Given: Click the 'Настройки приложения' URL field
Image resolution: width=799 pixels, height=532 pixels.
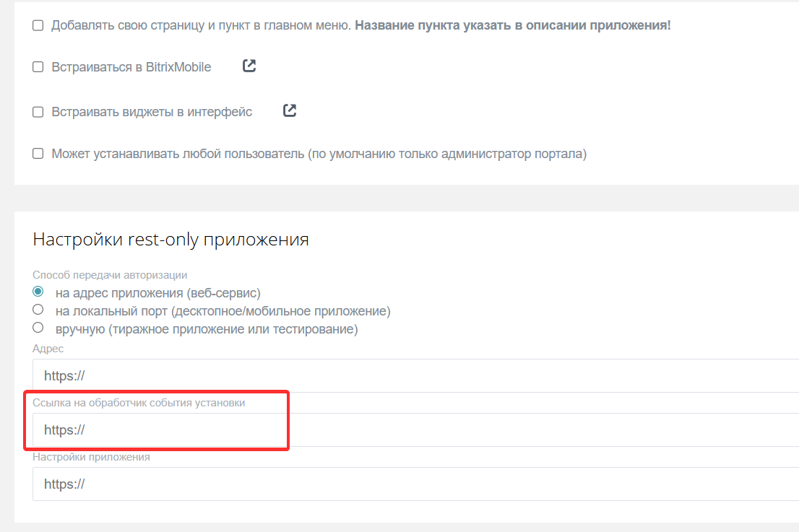Looking at the screenshot, I should [289, 484].
